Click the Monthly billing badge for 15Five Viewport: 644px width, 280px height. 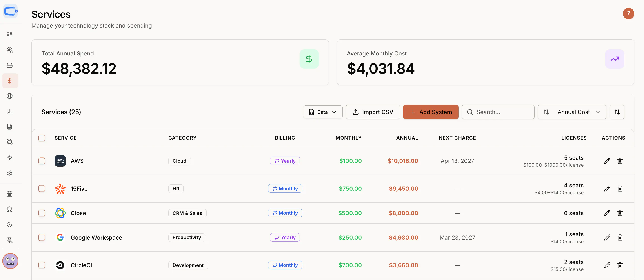pyautogui.click(x=285, y=189)
